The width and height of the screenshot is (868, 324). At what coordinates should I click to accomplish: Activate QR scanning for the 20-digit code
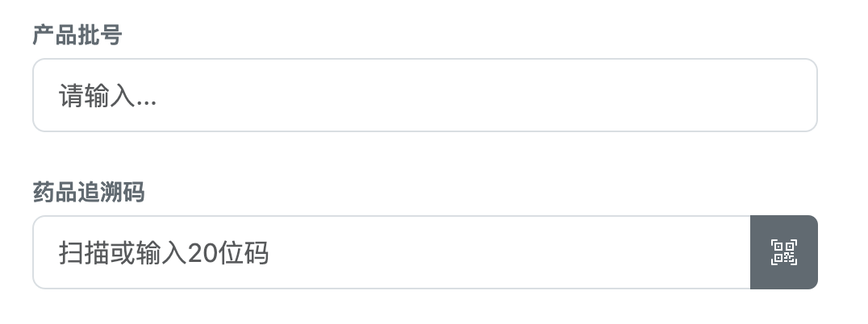point(783,252)
